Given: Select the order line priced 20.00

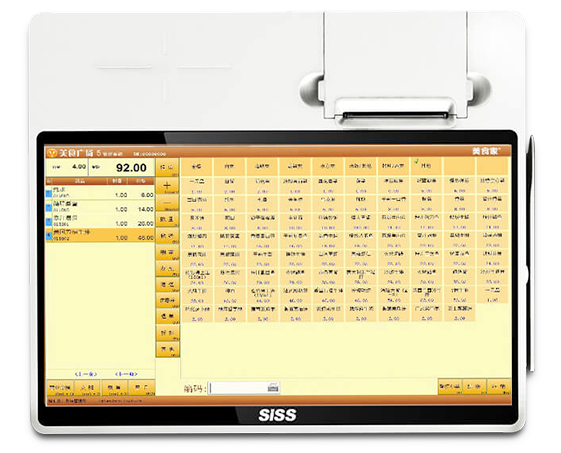Looking at the screenshot, I should click(100, 221).
